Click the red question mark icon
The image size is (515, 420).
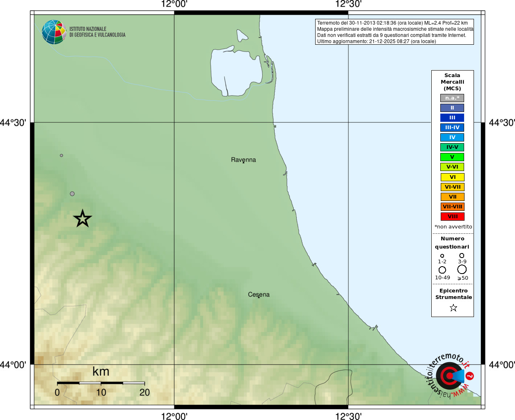pyautogui.click(x=470, y=376)
